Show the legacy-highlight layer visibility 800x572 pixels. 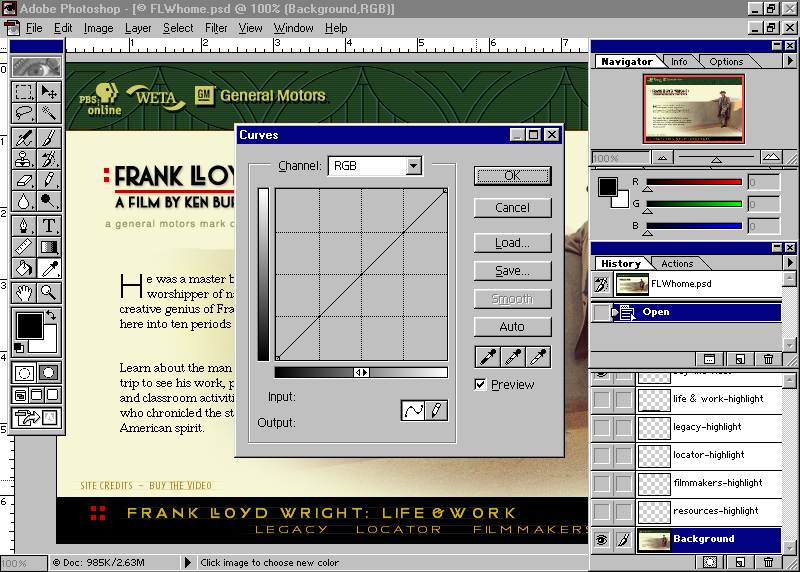[x=602, y=428]
